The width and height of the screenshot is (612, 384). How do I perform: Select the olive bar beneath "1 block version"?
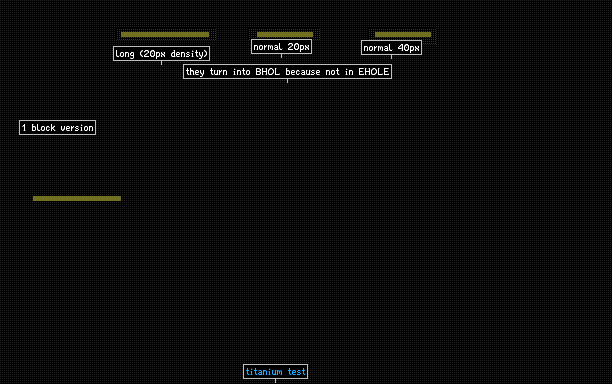coord(77,199)
